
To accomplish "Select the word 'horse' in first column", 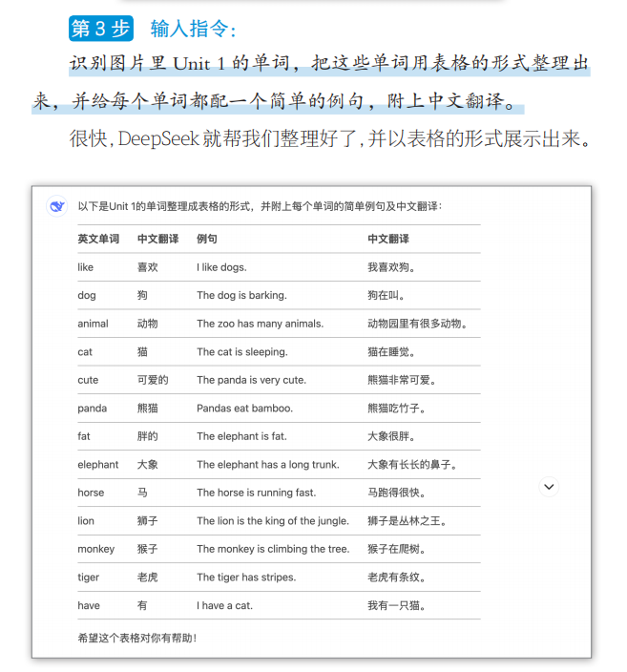I will 91,493.
